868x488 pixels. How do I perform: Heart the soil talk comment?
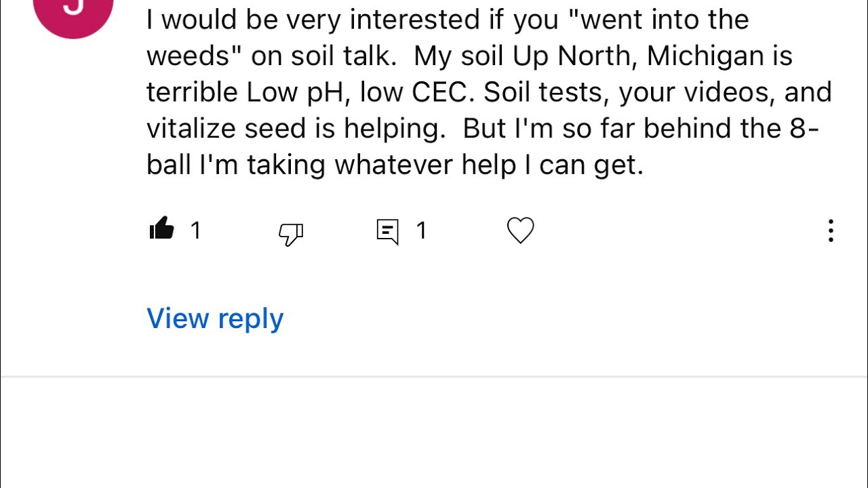tap(521, 231)
